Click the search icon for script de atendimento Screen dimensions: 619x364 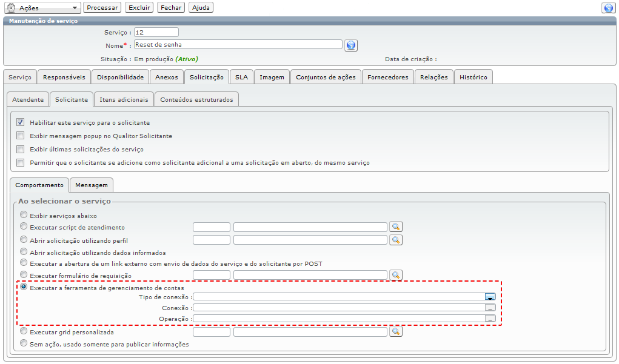coord(396,227)
